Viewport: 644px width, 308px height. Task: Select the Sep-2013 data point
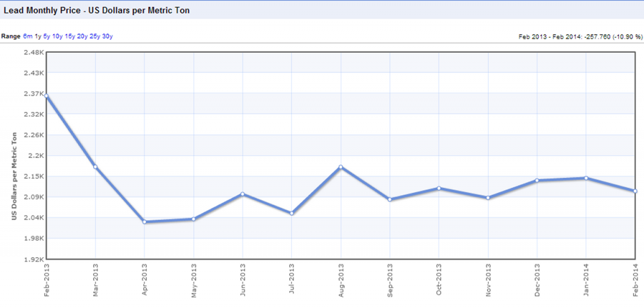390,199
